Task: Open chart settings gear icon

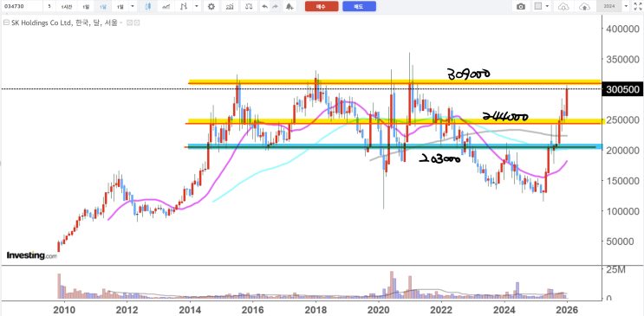Action: coord(211,6)
